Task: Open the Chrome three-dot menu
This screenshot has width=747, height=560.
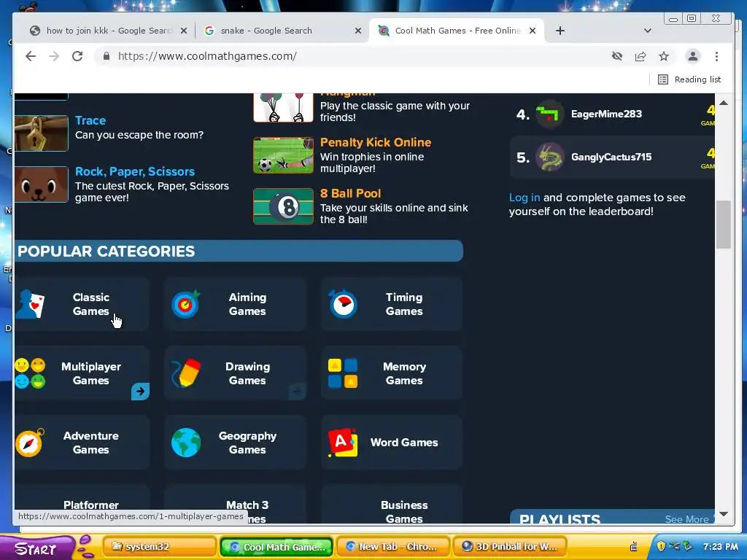Action: 716,56
